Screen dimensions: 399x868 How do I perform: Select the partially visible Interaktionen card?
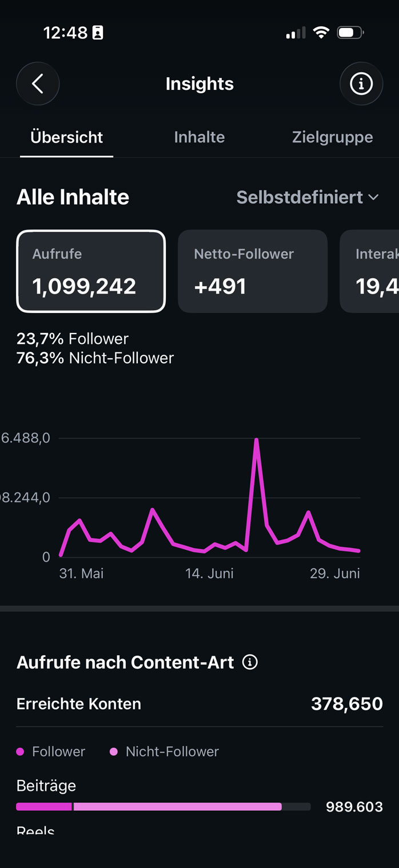(369, 271)
